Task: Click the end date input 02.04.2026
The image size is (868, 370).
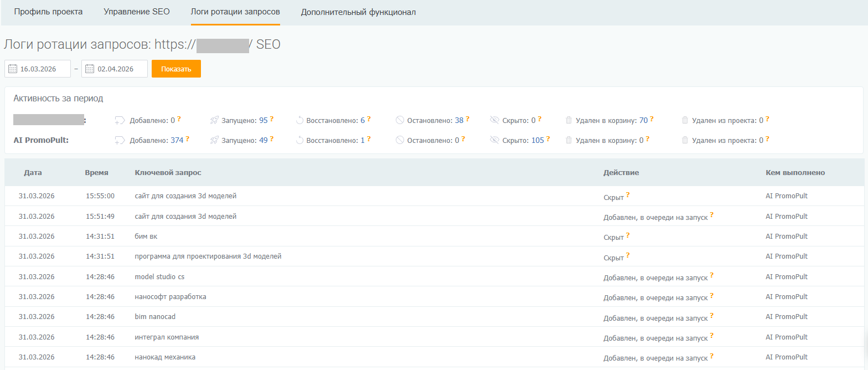Action: coord(120,69)
